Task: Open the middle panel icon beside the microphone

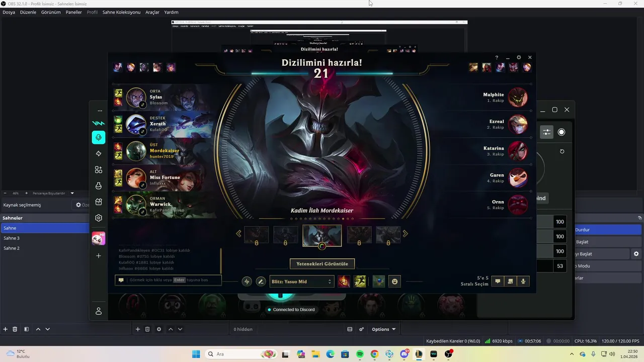Action: tap(510, 282)
